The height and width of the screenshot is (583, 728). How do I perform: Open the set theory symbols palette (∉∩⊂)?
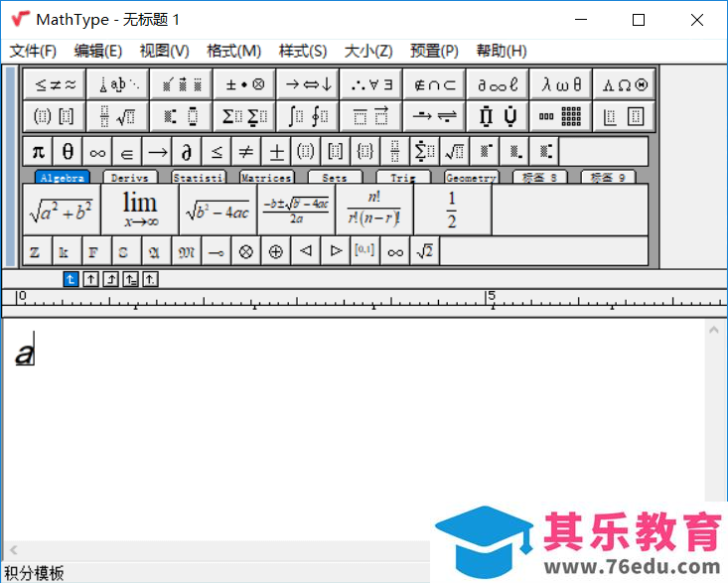pos(435,84)
